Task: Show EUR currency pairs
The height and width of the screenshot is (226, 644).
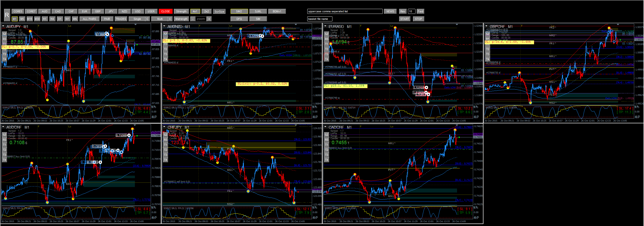Action: (x=84, y=11)
